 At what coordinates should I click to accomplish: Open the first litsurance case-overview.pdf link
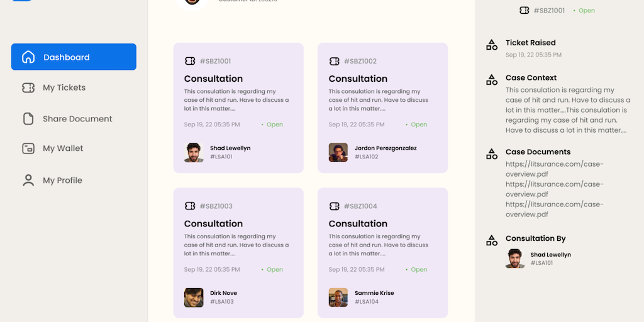553,169
